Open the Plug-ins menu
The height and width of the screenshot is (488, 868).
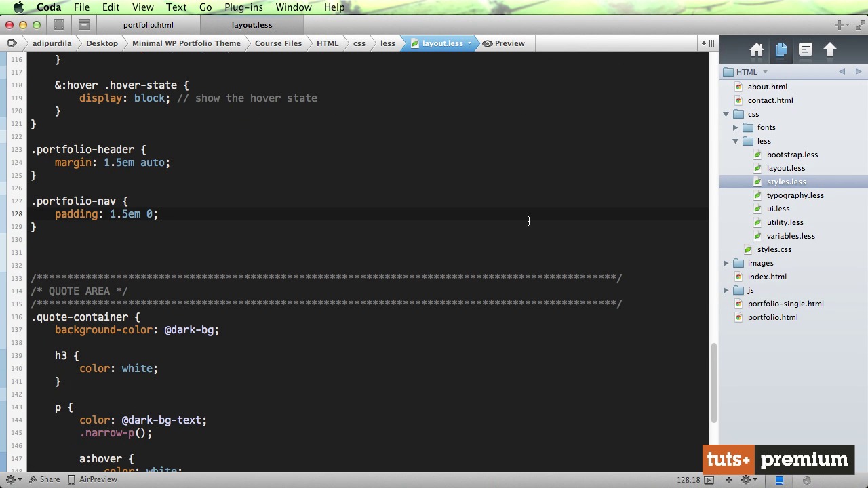[x=243, y=7]
